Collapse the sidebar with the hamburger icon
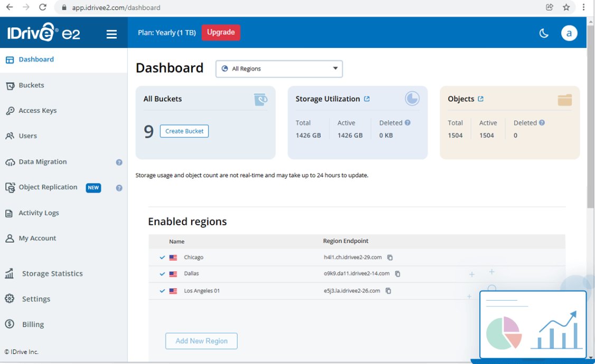This screenshot has height=364, width=595. coord(111,33)
